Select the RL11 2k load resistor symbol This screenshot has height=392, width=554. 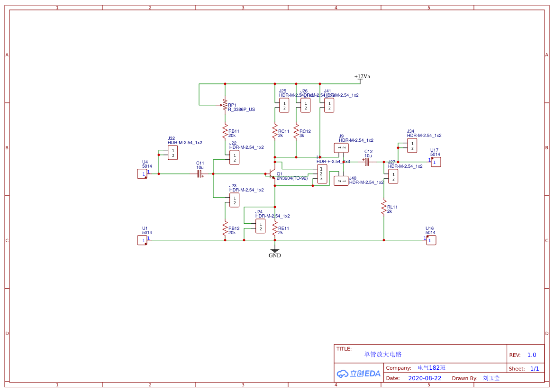(384, 207)
